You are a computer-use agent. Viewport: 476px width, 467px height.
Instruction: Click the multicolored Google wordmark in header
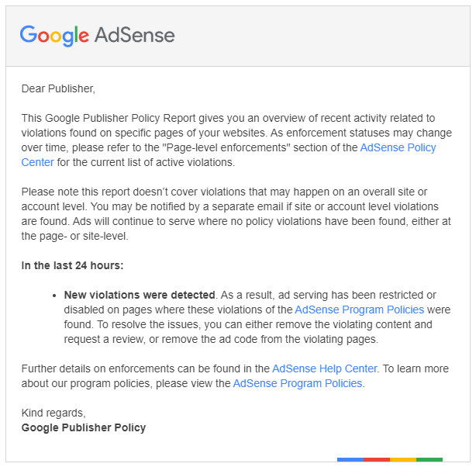54,36
